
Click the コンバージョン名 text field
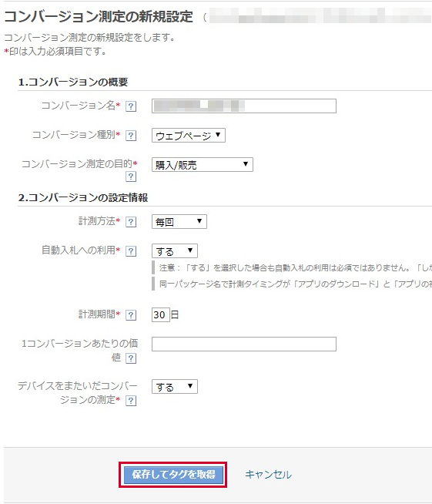[244, 106]
